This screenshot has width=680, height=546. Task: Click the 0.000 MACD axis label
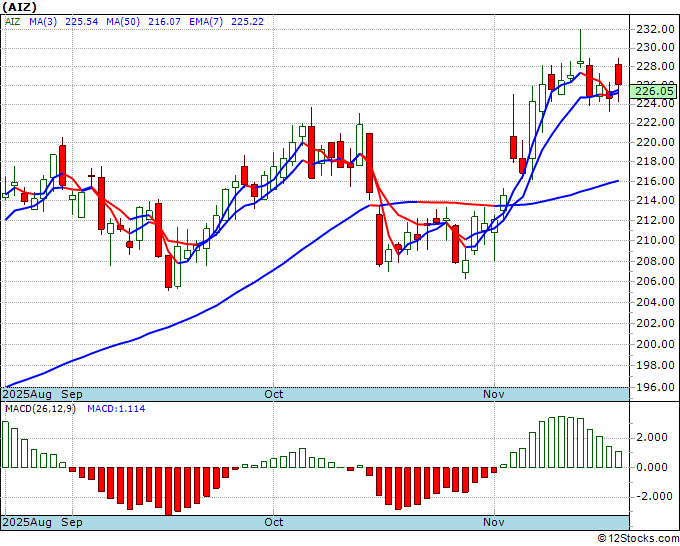coord(652,467)
